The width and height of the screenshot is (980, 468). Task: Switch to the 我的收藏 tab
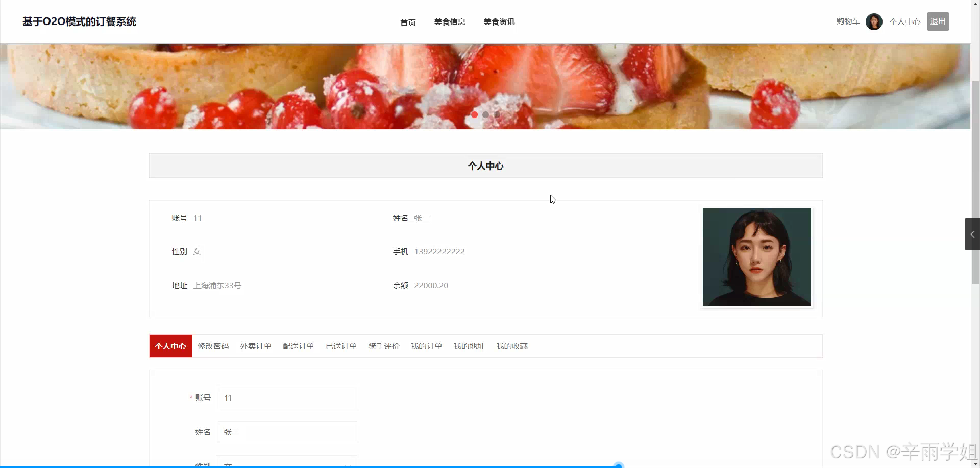[512, 346]
